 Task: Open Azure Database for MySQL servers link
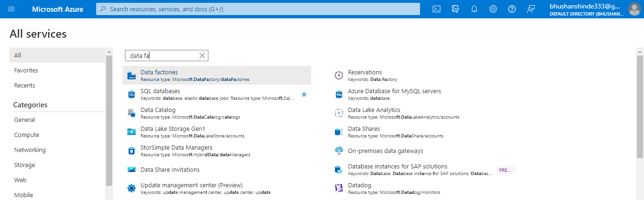(395, 91)
